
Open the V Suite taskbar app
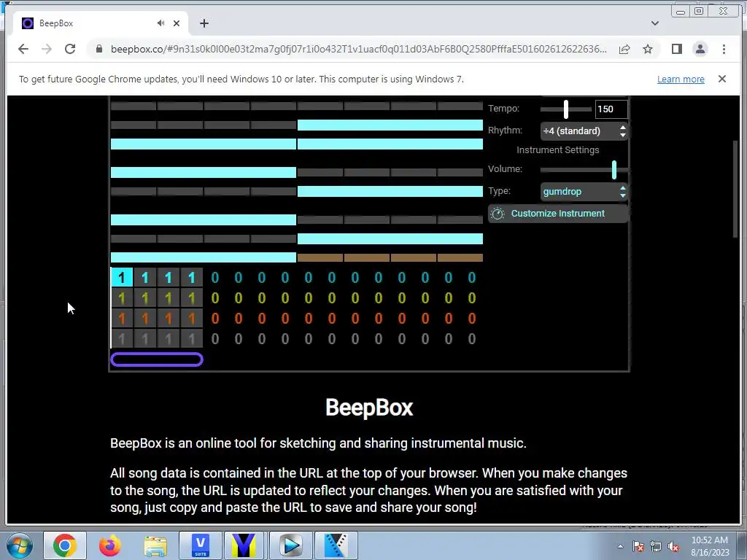pyautogui.click(x=200, y=545)
